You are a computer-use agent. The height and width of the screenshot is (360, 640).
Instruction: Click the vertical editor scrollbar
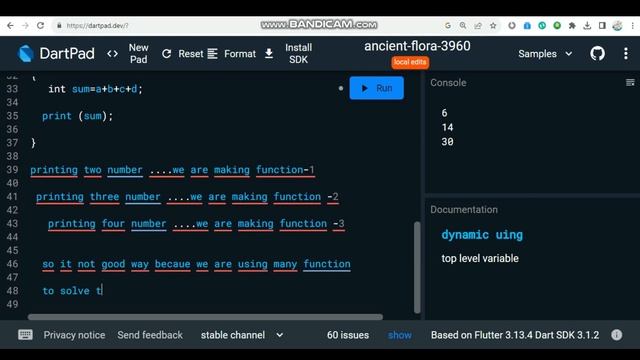(x=417, y=267)
